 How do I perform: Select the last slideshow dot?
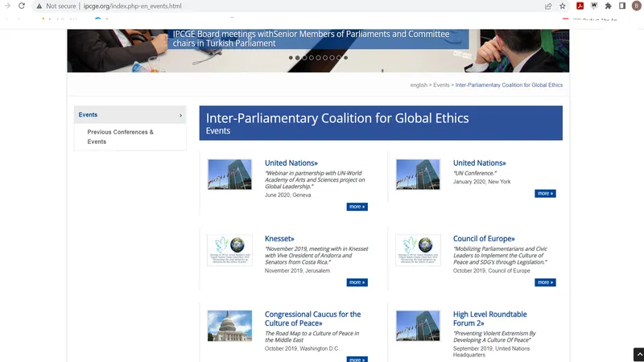tap(346, 58)
